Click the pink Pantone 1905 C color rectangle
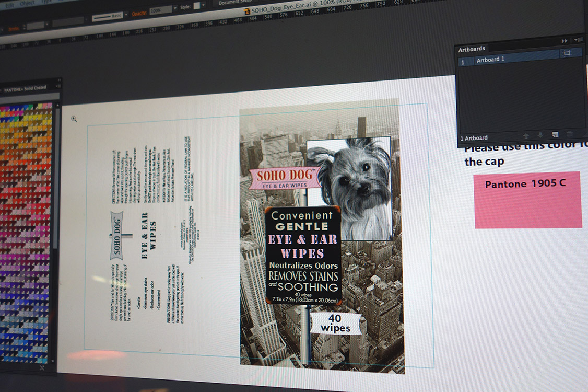This screenshot has width=588, height=392. [x=528, y=200]
